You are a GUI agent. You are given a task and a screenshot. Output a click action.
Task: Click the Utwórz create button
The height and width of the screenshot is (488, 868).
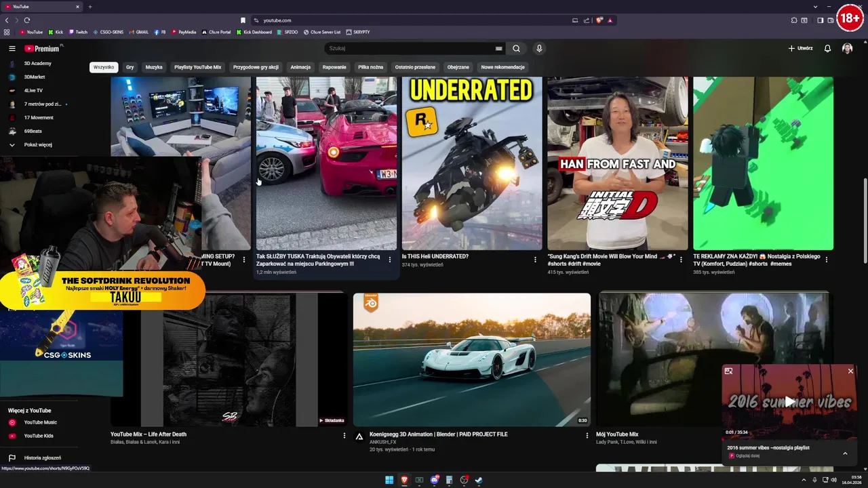tap(800, 49)
